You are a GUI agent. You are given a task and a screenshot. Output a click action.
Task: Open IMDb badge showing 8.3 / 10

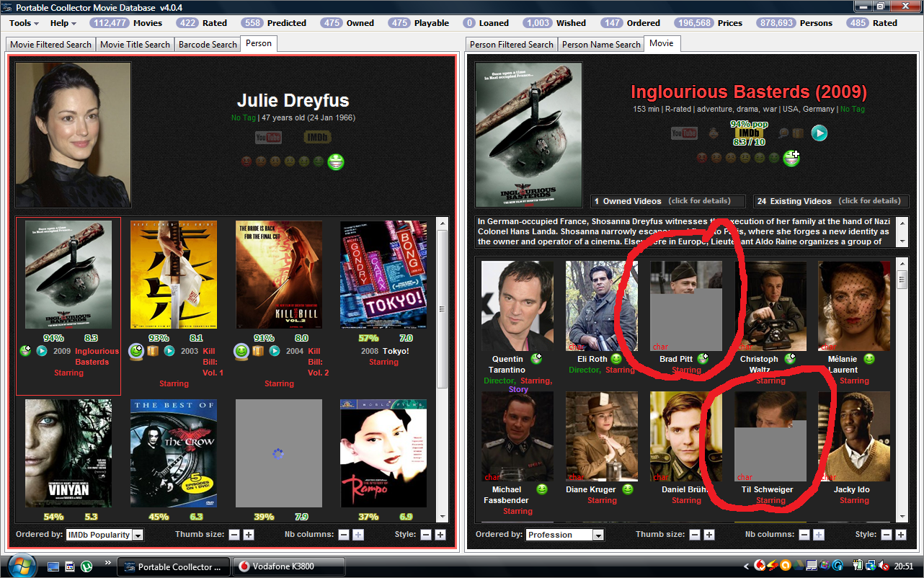click(x=749, y=133)
